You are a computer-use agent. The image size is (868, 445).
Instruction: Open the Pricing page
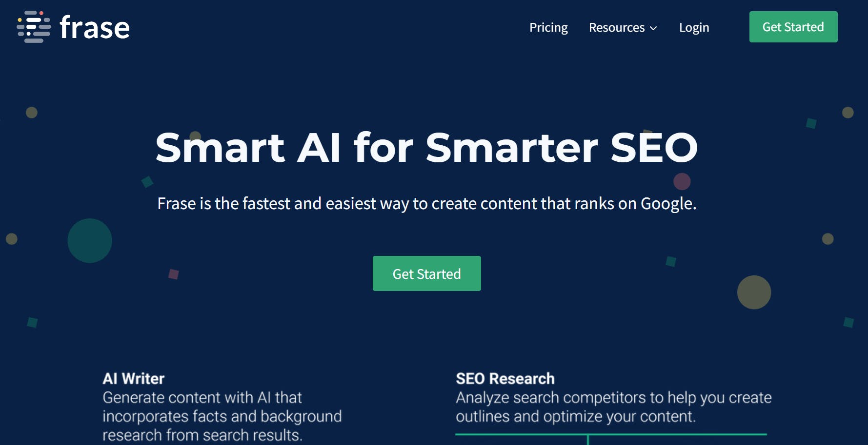point(548,28)
